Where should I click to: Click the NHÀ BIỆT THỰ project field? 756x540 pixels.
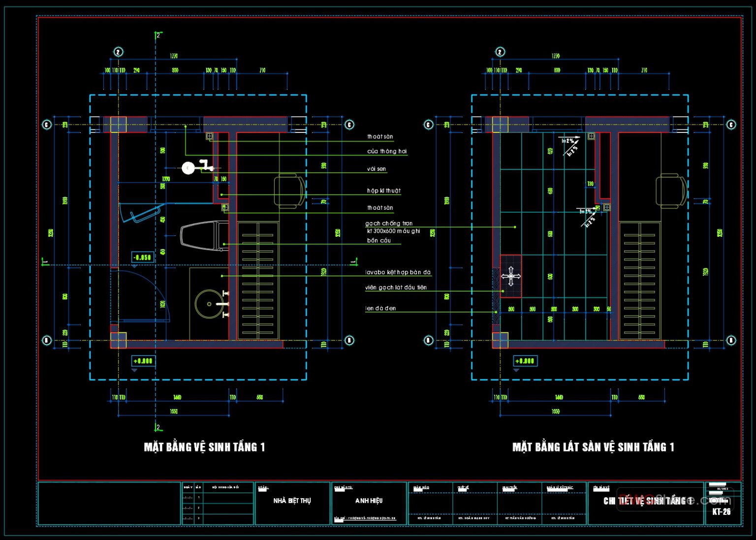click(x=293, y=500)
